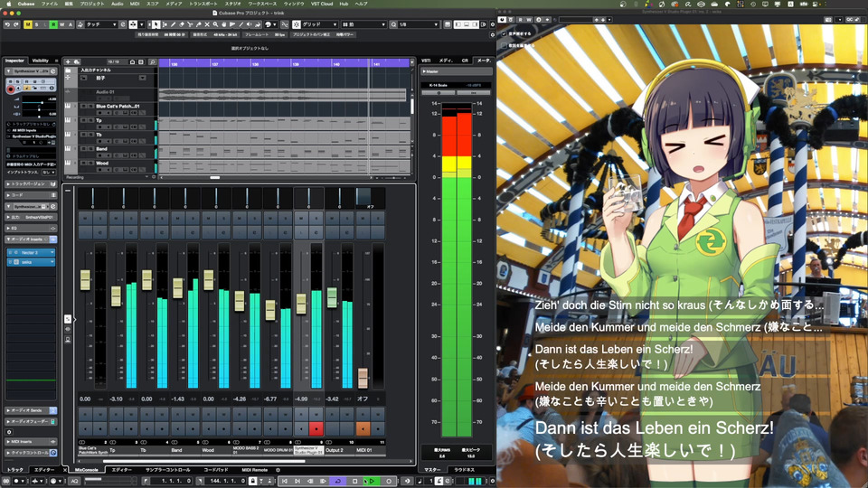Switch to the コードパッド tab
The width and height of the screenshot is (868, 488).
pyautogui.click(x=215, y=470)
